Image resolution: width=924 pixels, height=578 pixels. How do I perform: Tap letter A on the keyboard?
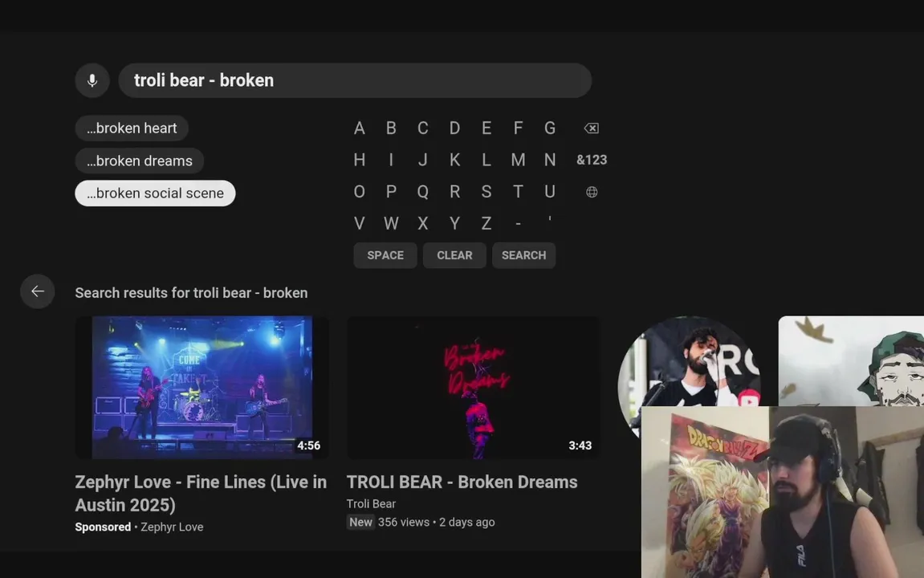359,128
